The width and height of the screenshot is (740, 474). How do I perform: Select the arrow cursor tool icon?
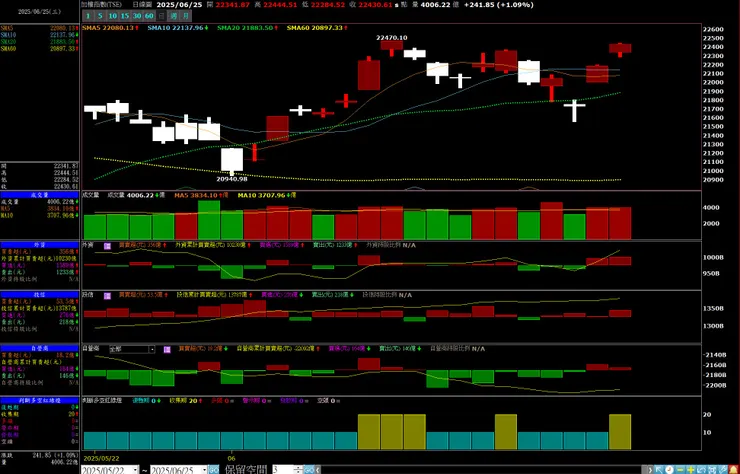(x=659, y=470)
